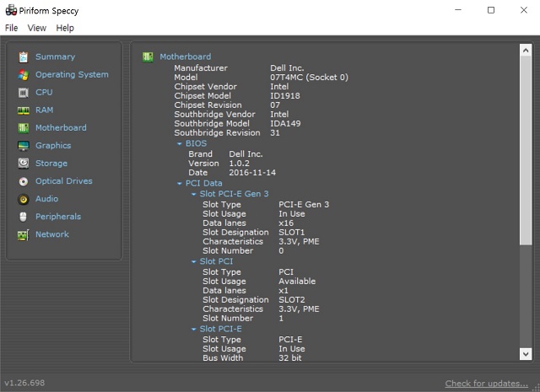This screenshot has height=392, width=540.
Task: Collapse the Slot PCI node
Action: (193, 262)
